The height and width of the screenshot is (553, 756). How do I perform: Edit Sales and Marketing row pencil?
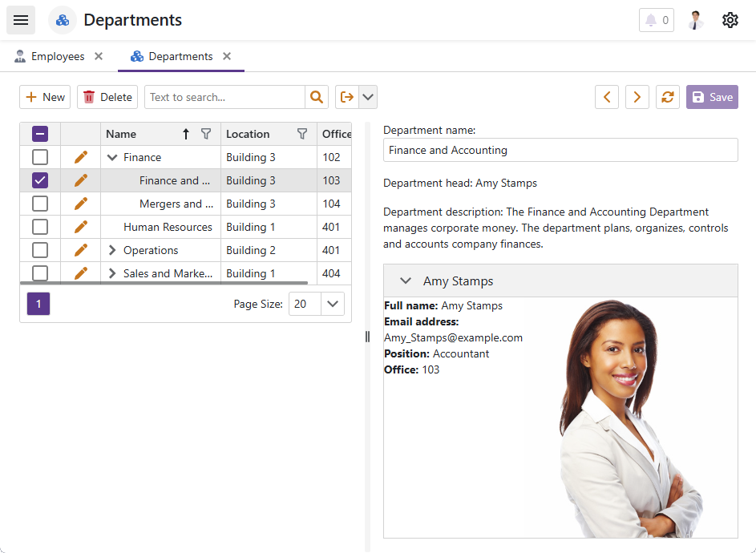tap(81, 272)
